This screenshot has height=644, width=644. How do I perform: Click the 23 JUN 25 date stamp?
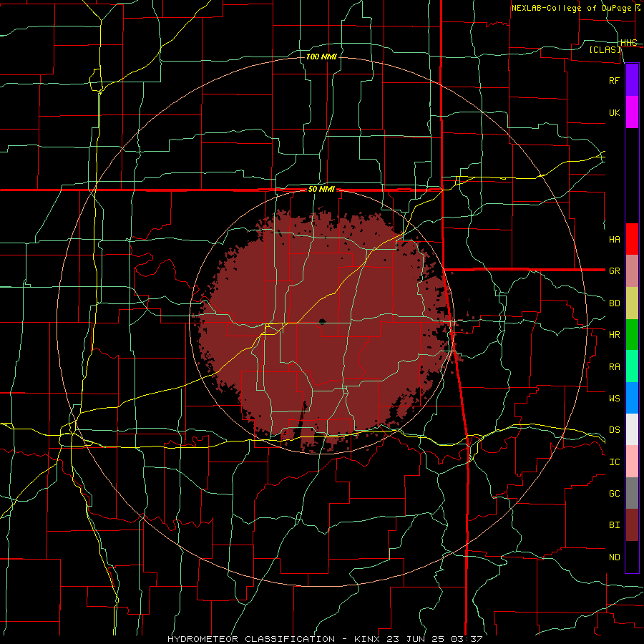415,639
